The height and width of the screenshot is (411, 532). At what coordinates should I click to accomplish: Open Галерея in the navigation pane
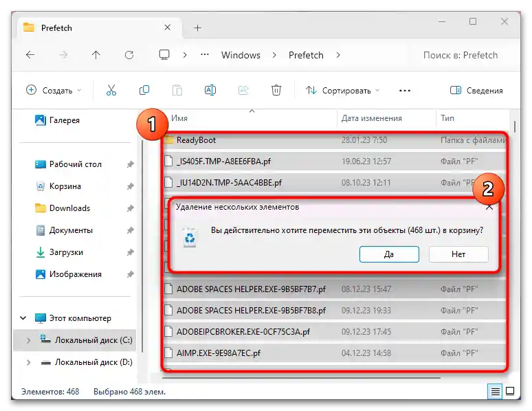[x=65, y=120]
